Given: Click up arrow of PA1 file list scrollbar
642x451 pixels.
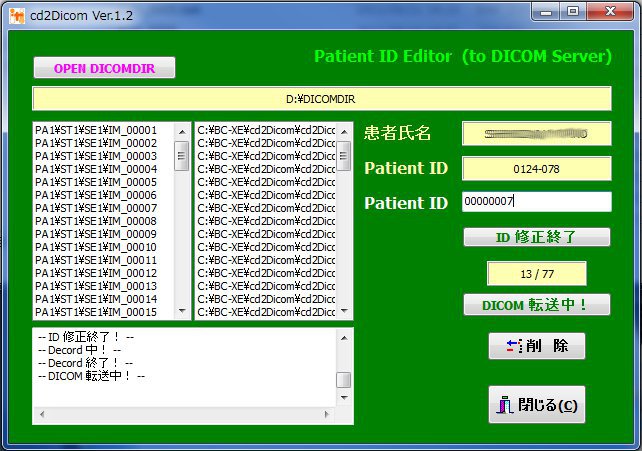Looking at the screenshot, I should [182, 132].
